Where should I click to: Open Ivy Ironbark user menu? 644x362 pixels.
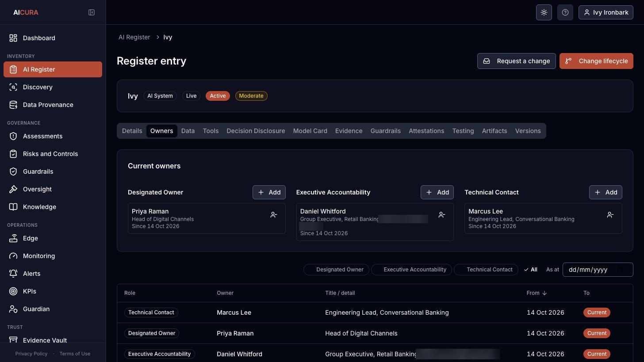tap(606, 12)
